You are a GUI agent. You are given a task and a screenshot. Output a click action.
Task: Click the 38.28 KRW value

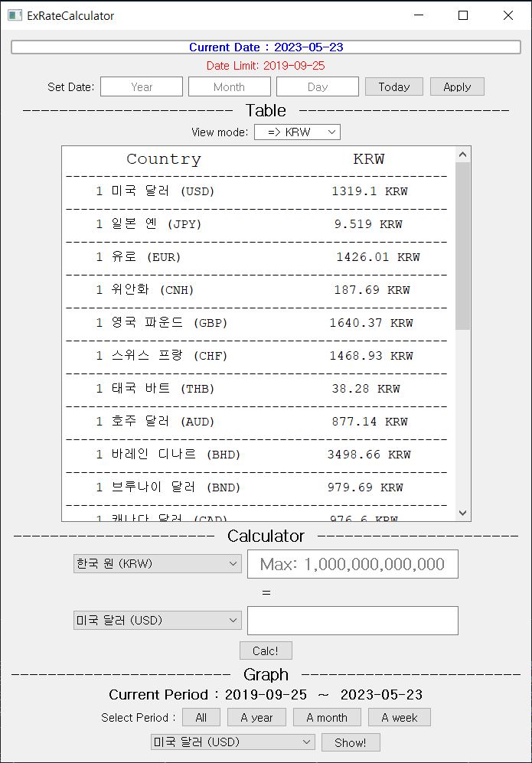point(366,388)
